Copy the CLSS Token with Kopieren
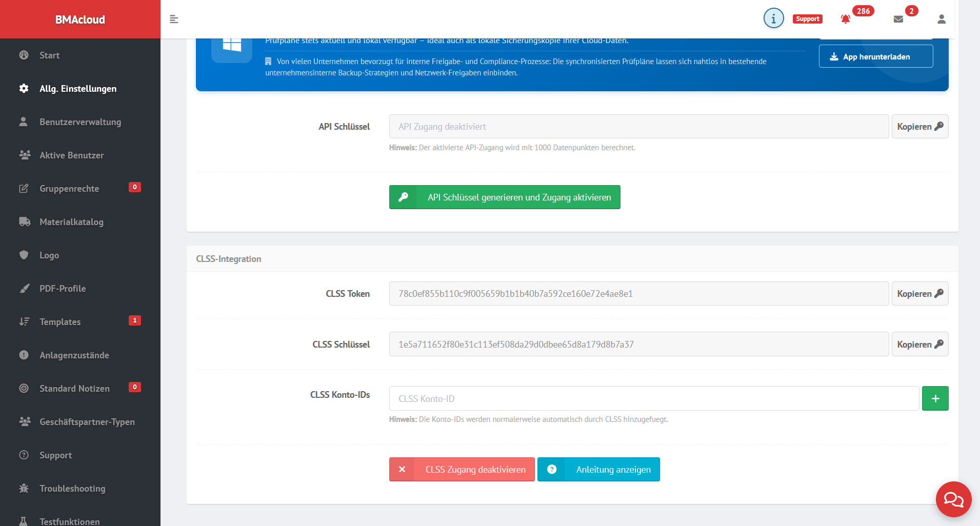 click(920, 294)
